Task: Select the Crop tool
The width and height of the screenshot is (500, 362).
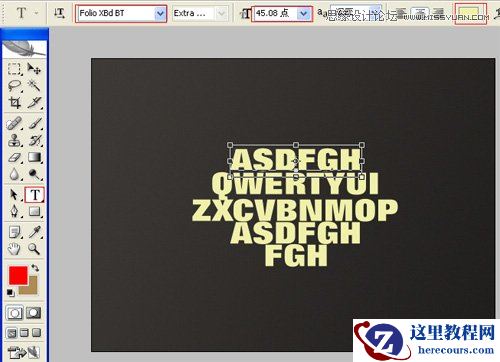Action: (14, 102)
